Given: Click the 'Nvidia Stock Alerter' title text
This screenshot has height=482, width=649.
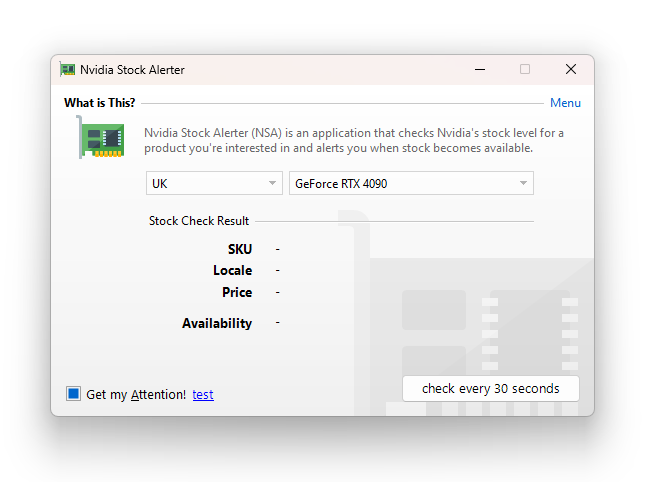Looking at the screenshot, I should [132, 70].
